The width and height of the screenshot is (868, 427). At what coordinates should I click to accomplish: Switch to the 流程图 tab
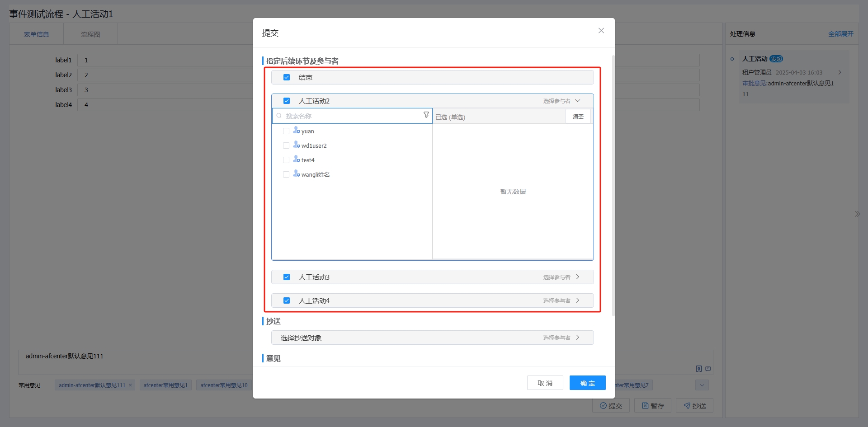[x=91, y=33]
